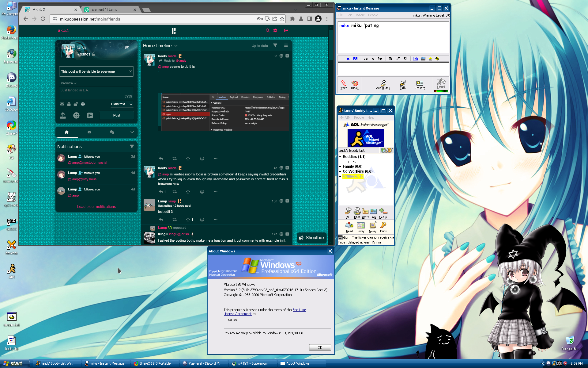Click the Send message button
The image size is (588, 368).
pos(441,84)
